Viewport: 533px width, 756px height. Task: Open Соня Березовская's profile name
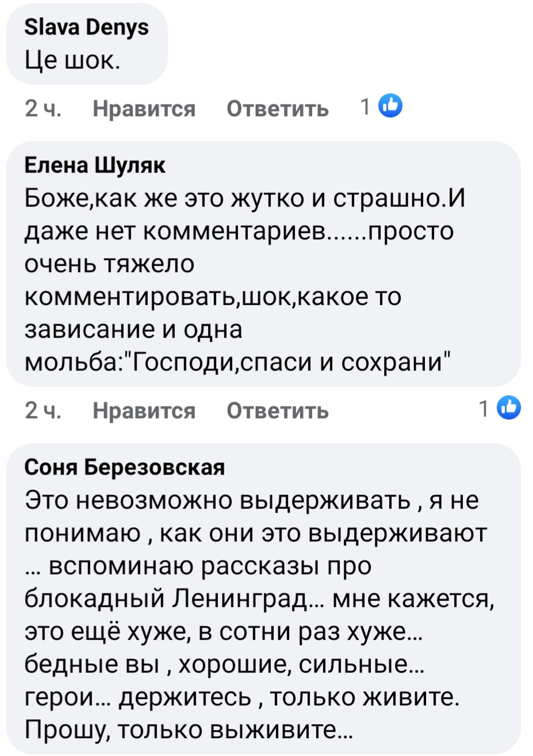124,467
